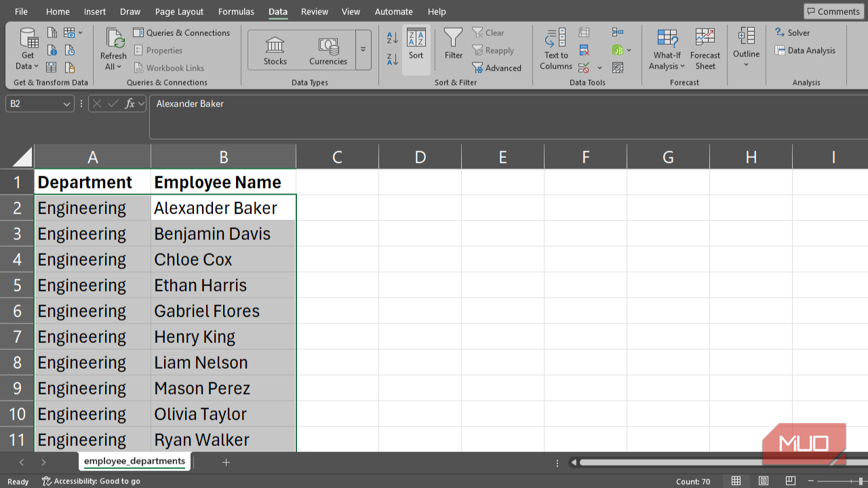
Task: Click the From Text/CSV icon
Action: point(52,33)
